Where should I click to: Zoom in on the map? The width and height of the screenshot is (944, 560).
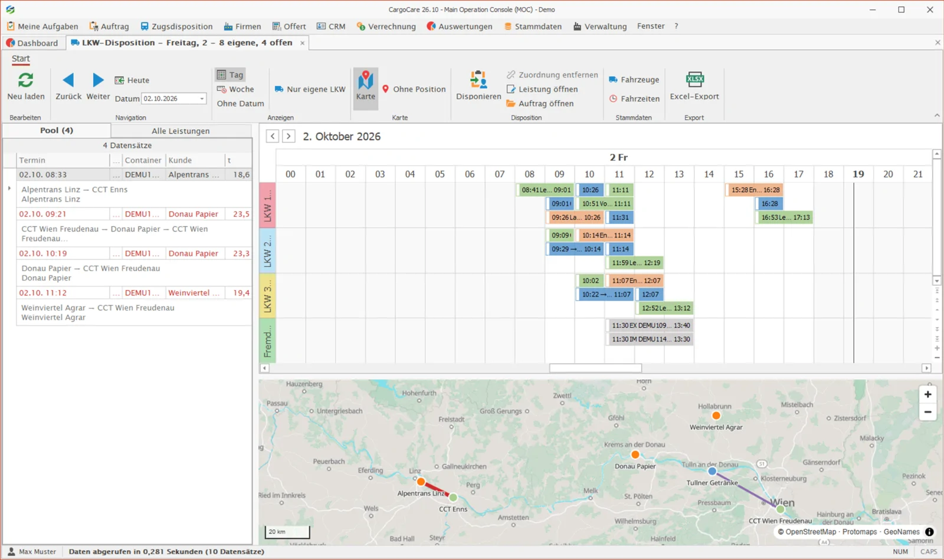(927, 394)
